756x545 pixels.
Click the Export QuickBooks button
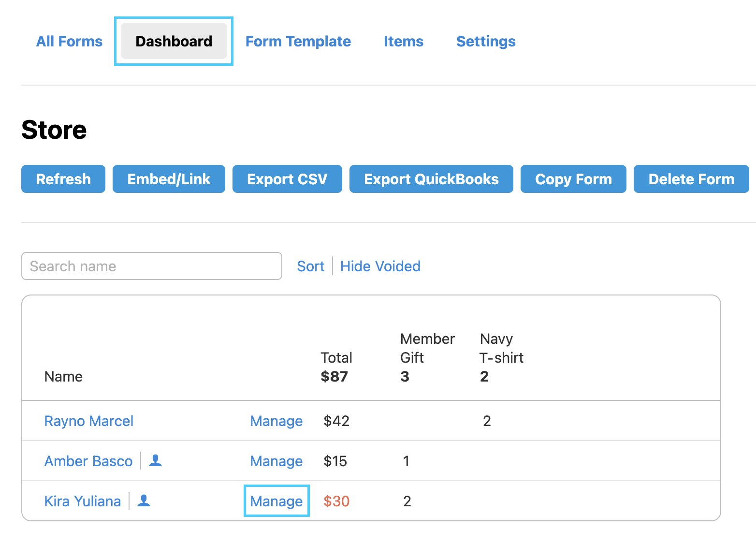pos(431,179)
